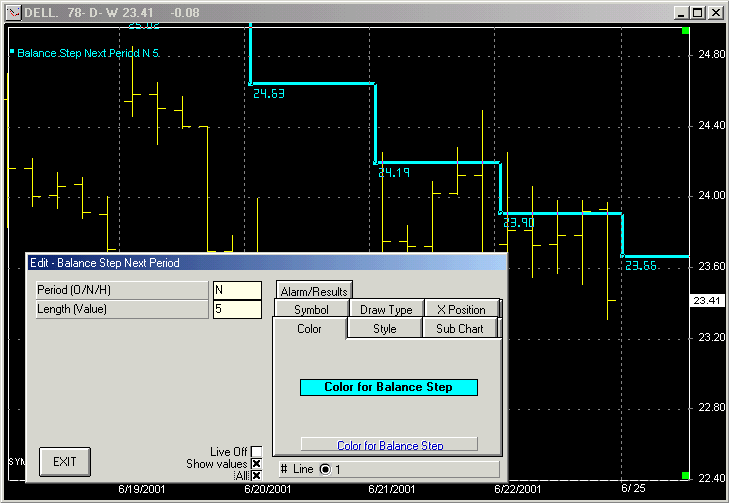729x503 pixels.
Task: Click the chart window icon in title bar
Action: [x=11, y=12]
